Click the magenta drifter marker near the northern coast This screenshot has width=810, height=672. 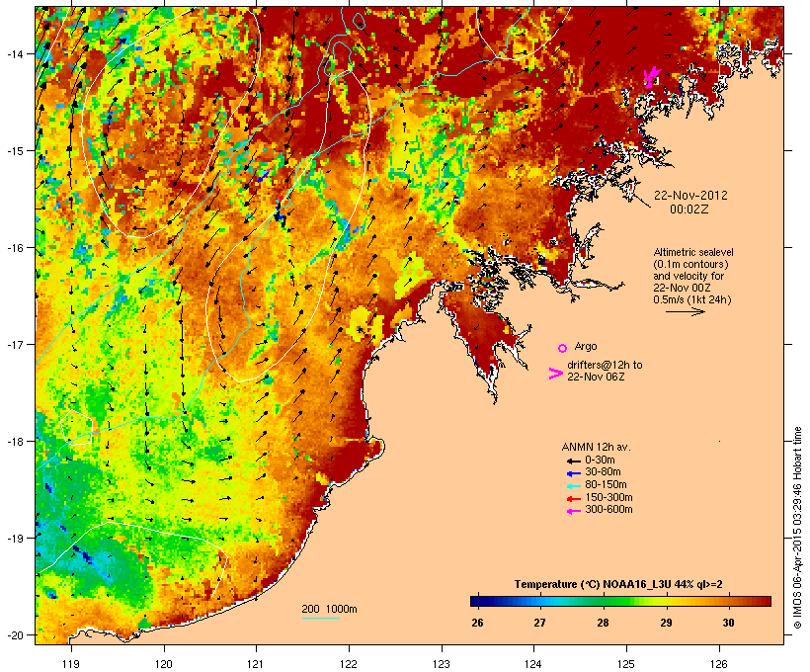pos(651,76)
